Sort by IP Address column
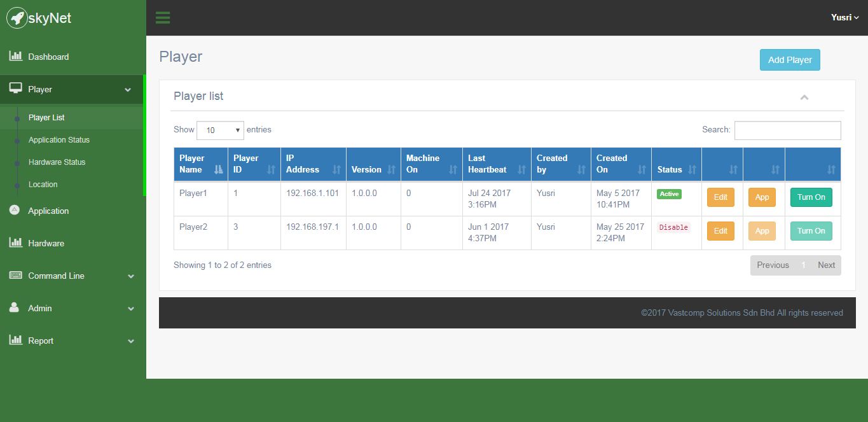The width and height of the screenshot is (868, 422). coord(313,164)
